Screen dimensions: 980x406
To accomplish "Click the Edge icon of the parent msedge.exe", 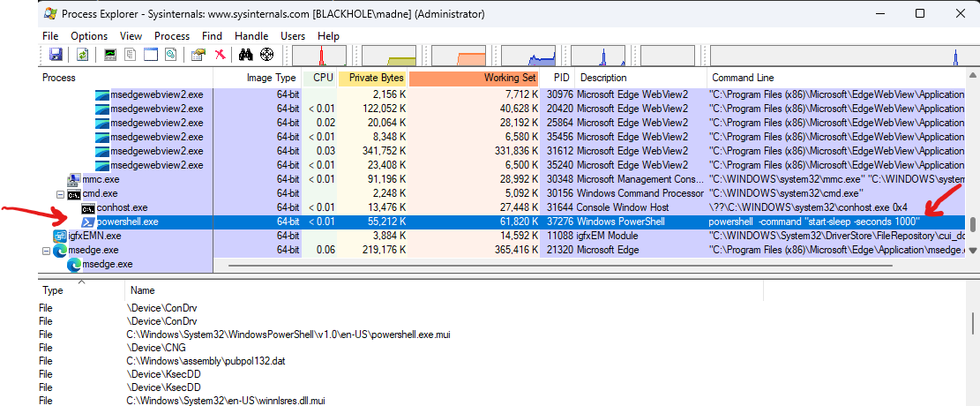I will point(60,251).
